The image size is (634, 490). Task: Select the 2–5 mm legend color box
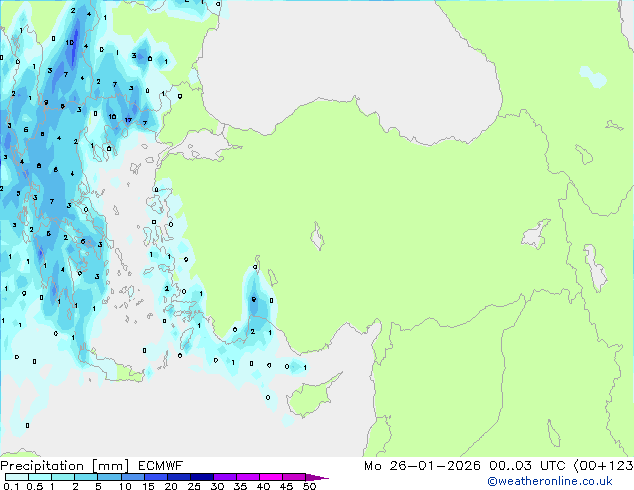[x=86, y=477]
